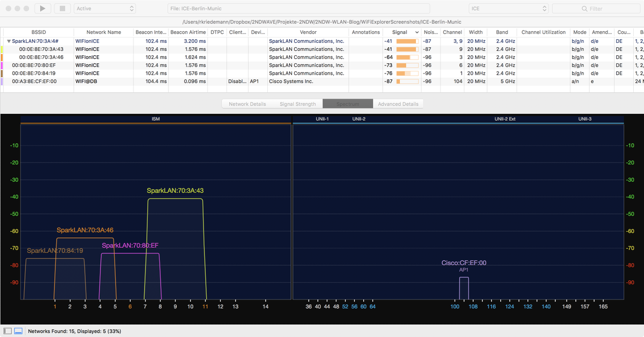Sort by the Network Name column header
Viewport: 644px width, 337px height.
click(x=104, y=32)
